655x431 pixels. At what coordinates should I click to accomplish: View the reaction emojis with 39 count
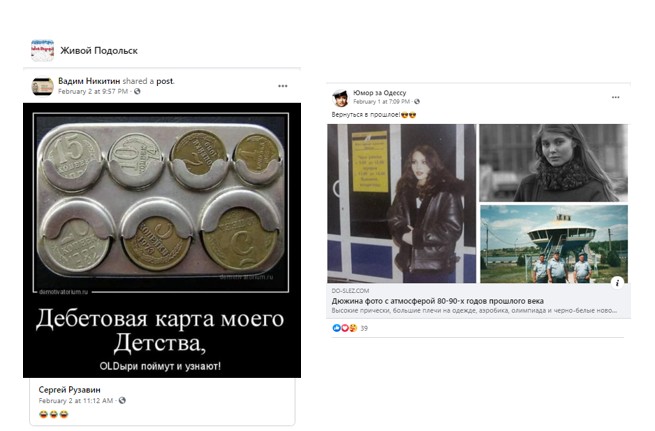click(x=345, y=328)
